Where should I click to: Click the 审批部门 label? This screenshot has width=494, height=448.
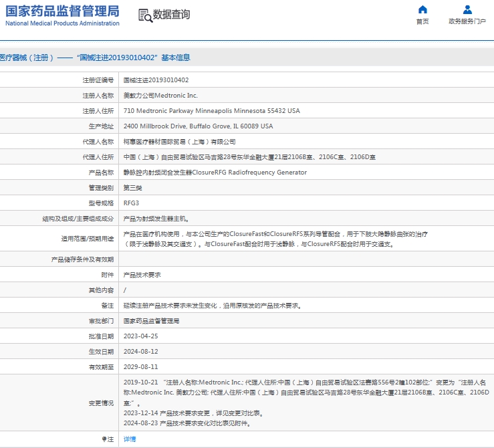click(101, 321)
